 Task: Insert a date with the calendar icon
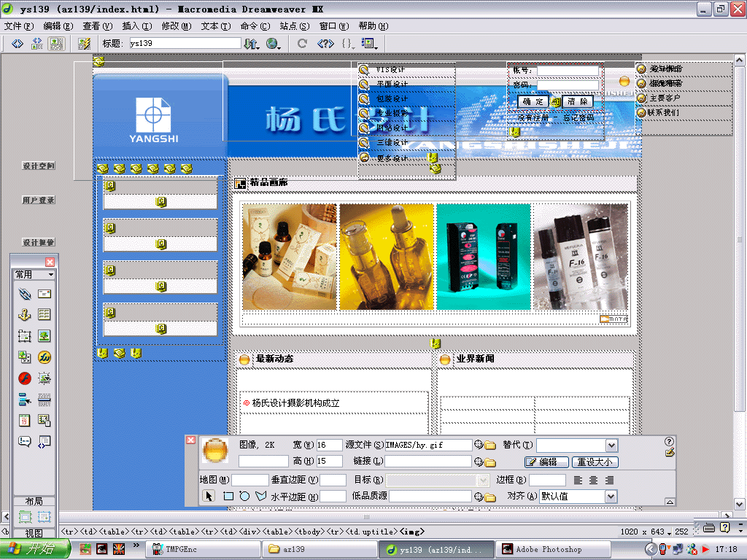click(25, 421)
